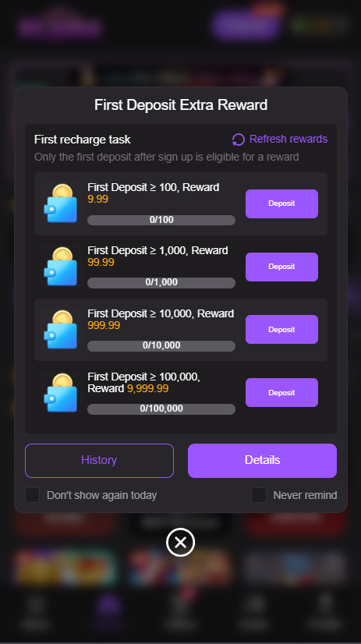361x644 pixels.
Task: Deposit for the 999.99 reward tier
Action: pos(281,329)
